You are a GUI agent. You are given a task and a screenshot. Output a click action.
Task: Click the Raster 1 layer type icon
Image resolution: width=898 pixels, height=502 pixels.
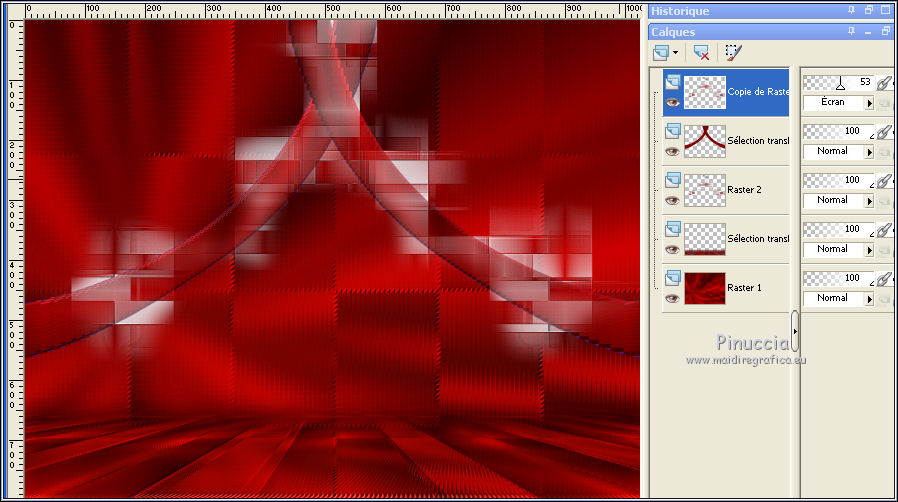pyautogui.click(x=672, y=278)
